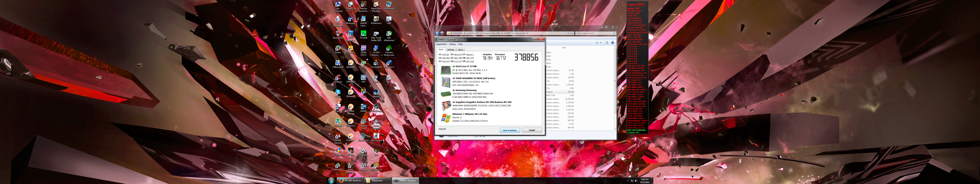
Task: Refresh the Explorer address bar
Action: (572, 33)
